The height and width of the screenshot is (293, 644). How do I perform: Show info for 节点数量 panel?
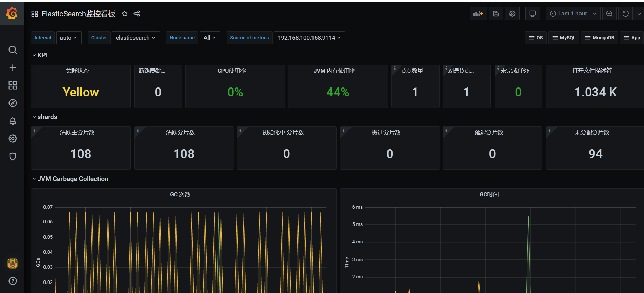coord(395,69)
